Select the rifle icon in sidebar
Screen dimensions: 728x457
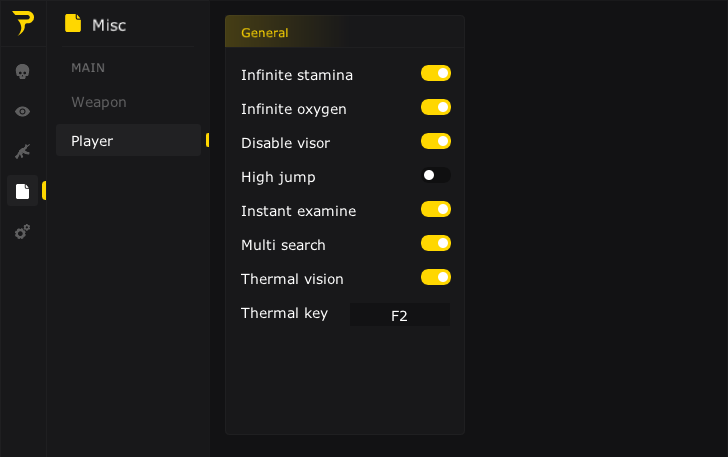(x=23, y=151)
